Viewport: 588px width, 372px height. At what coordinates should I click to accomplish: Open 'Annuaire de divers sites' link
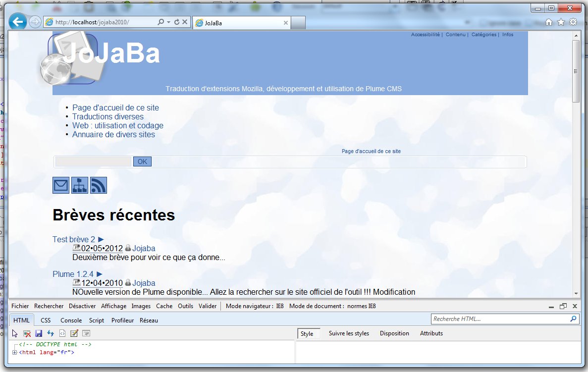[x=113, y=135]
